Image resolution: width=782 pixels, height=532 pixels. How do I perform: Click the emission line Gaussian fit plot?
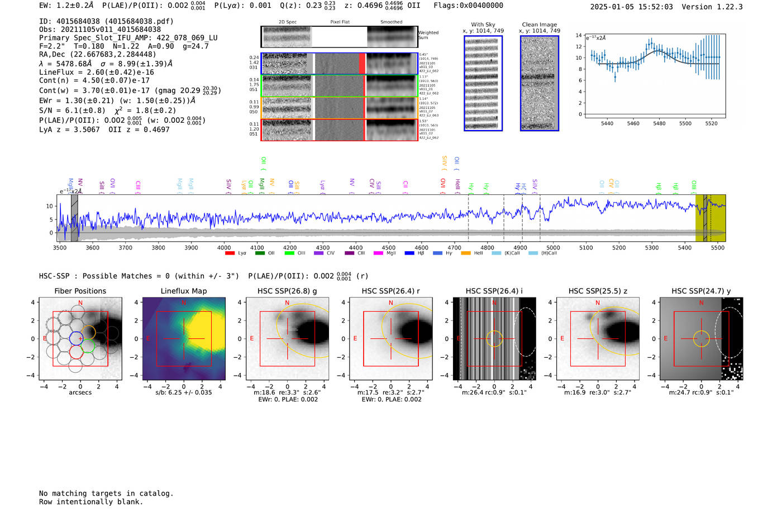[x=655, y=76]
